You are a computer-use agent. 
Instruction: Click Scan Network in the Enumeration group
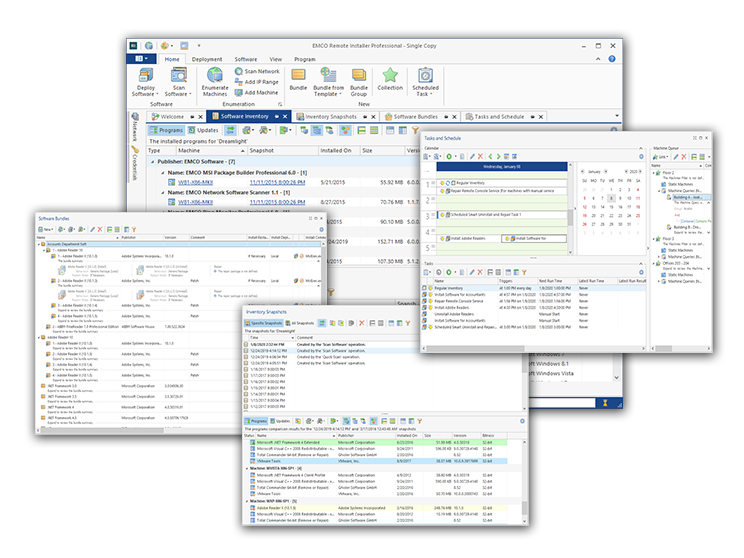(x=260, y=72)
